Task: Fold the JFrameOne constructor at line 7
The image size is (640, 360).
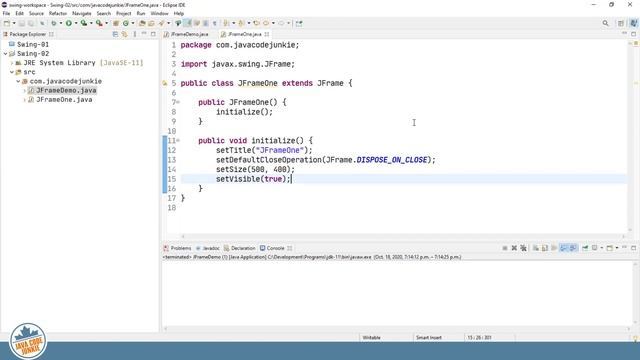Action: [178, 102]
